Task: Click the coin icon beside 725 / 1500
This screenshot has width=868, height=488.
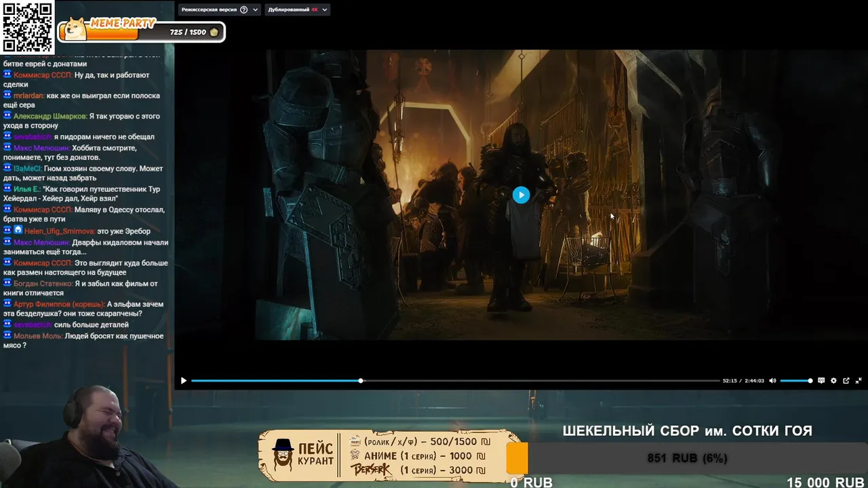Action: [214, 33]
